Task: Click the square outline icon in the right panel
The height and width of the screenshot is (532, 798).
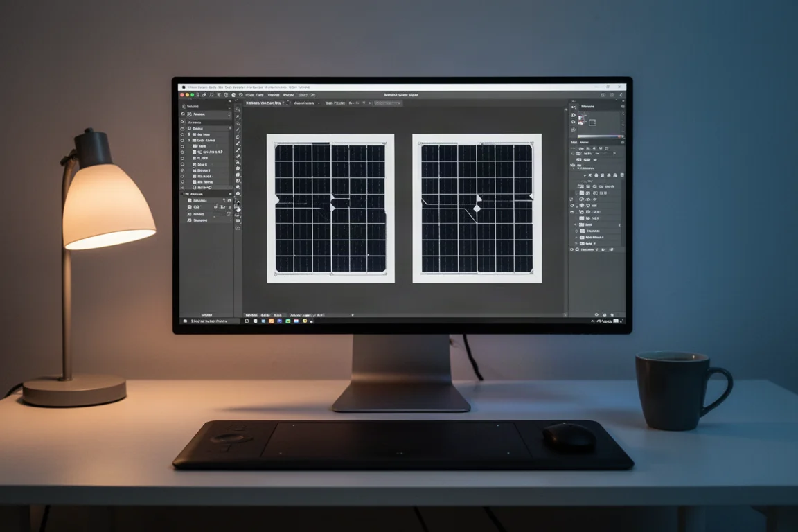Action: click(x=592, y=123)
